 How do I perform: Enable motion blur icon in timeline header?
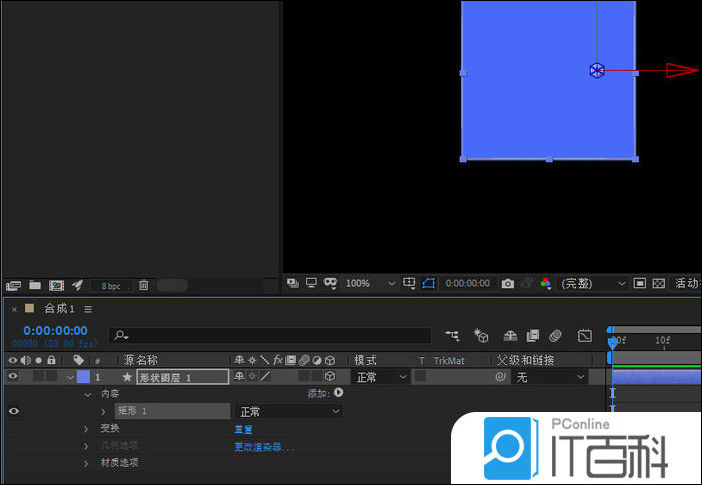click(556, 336)
